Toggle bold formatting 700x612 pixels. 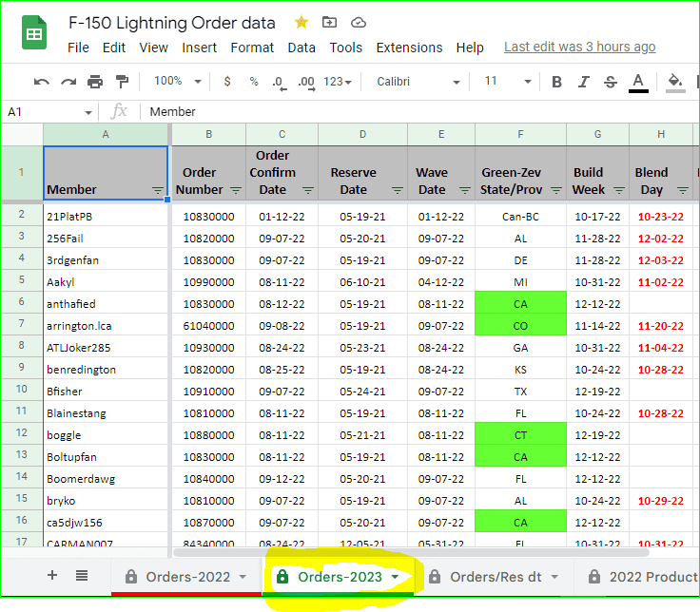pyautogui.click(x=556, y=82)
